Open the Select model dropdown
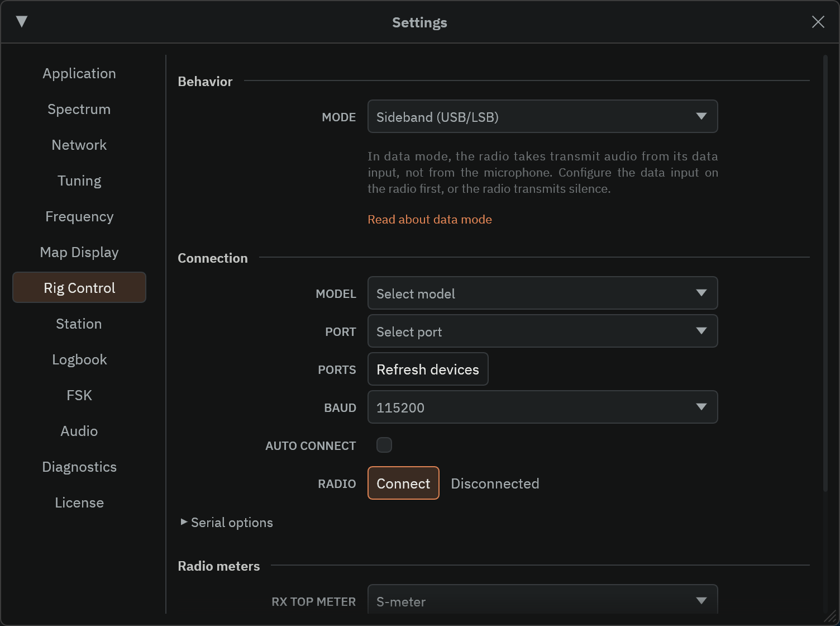 click(542, 293)
